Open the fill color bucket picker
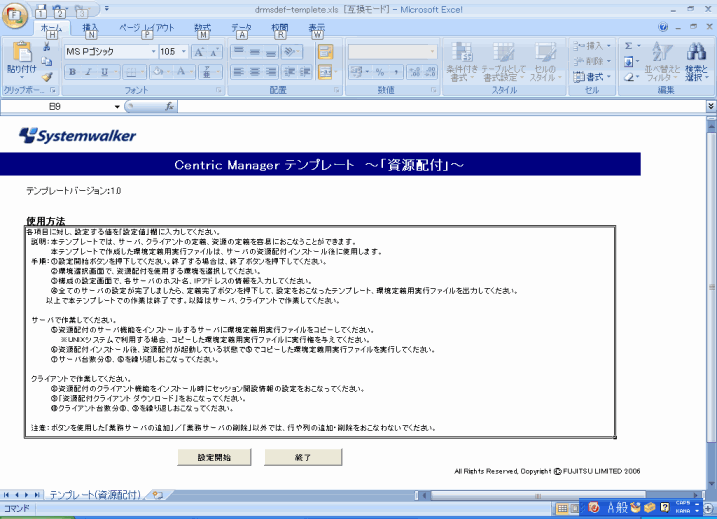Viewport: 717px width, 519px height. coord(158,72)
